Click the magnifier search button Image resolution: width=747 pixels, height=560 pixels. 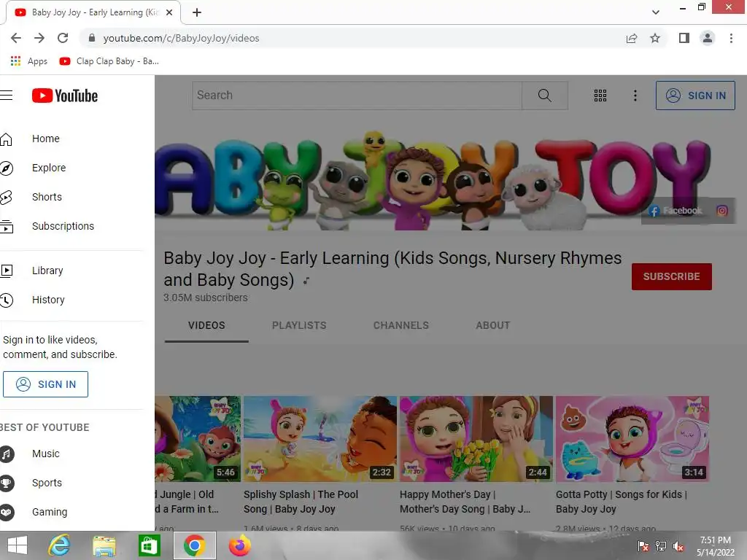tap(544, 96)
